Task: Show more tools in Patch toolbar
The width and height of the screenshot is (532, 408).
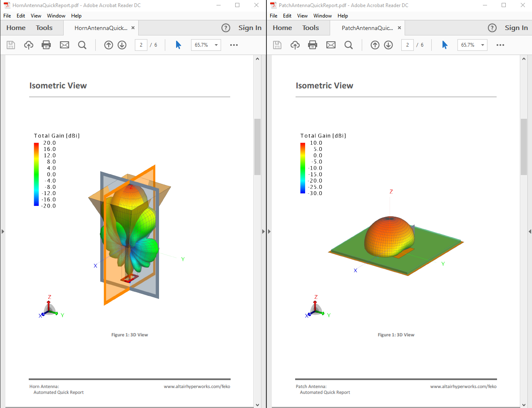Action: coord(500,45)
